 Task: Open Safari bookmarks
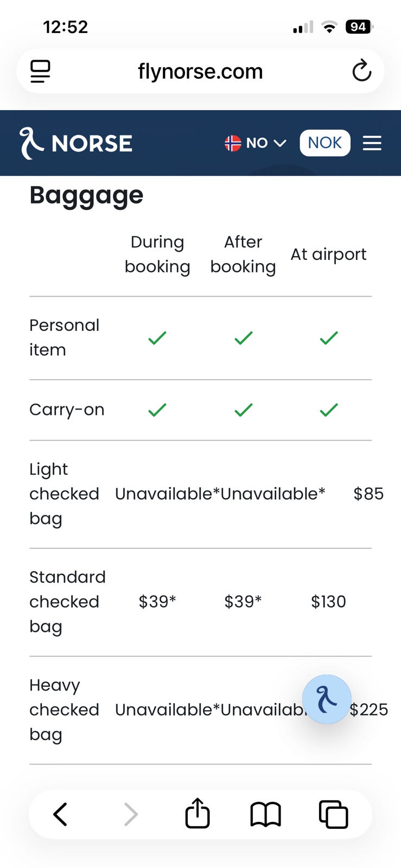click(x=265, y=814)
